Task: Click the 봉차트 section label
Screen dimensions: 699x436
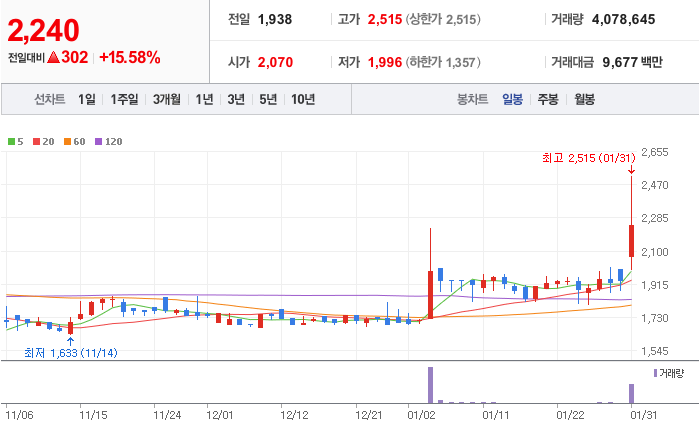Action: (473, 99)
